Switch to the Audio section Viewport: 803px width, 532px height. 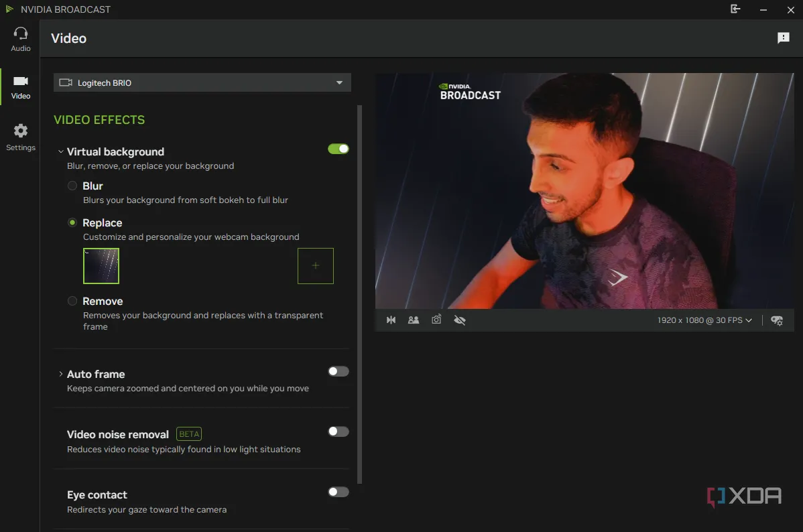(x=19, y=38)
